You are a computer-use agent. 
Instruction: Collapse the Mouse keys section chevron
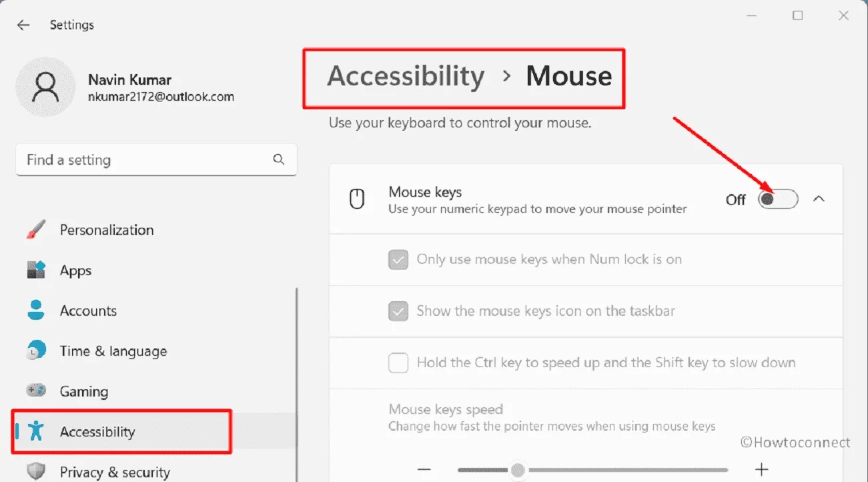tap(819, 198)
